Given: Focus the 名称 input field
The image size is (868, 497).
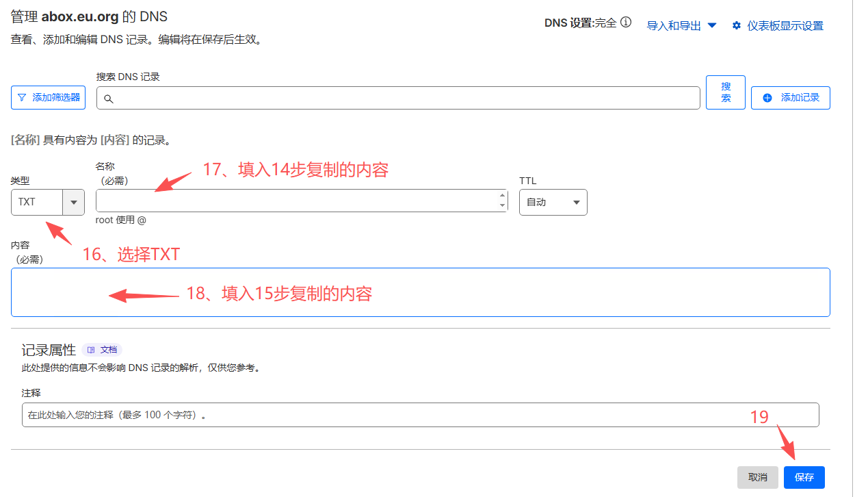Looking at the screenshot, I should pyautogui.click(x=298, y=201).
